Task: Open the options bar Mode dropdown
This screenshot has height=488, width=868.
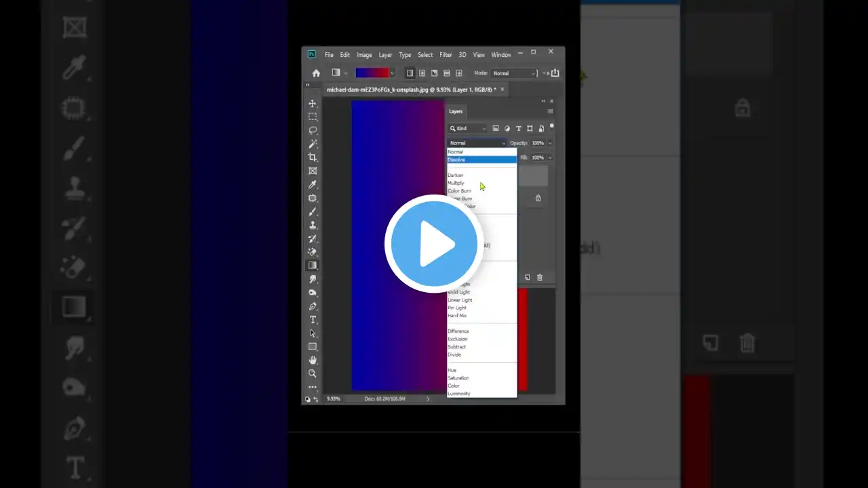Action: (514, 73)
